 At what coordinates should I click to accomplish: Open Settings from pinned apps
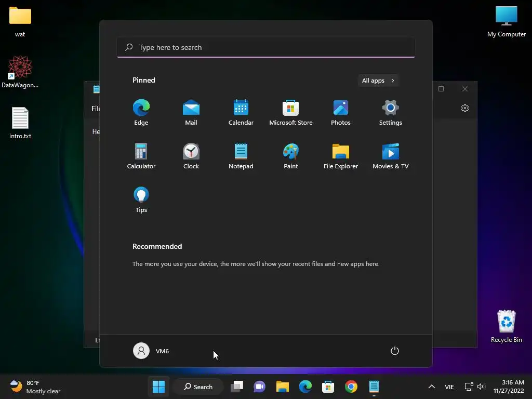(391, 112)
